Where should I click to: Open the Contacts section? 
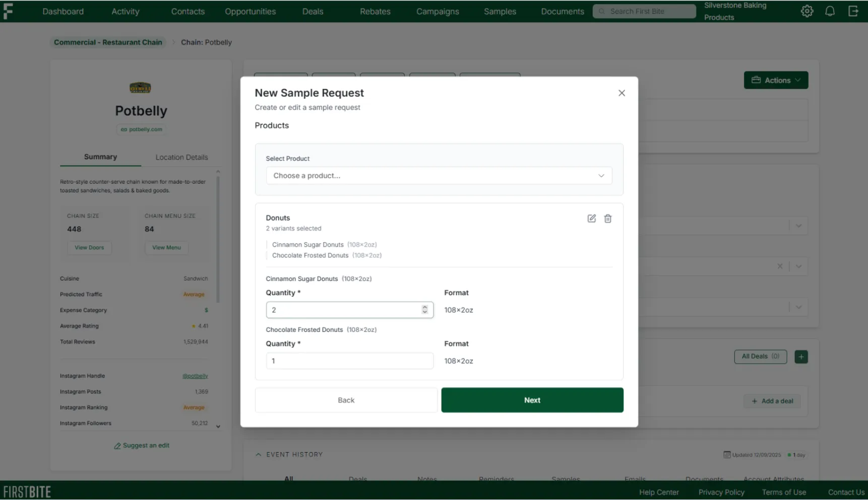click(188, 11)
